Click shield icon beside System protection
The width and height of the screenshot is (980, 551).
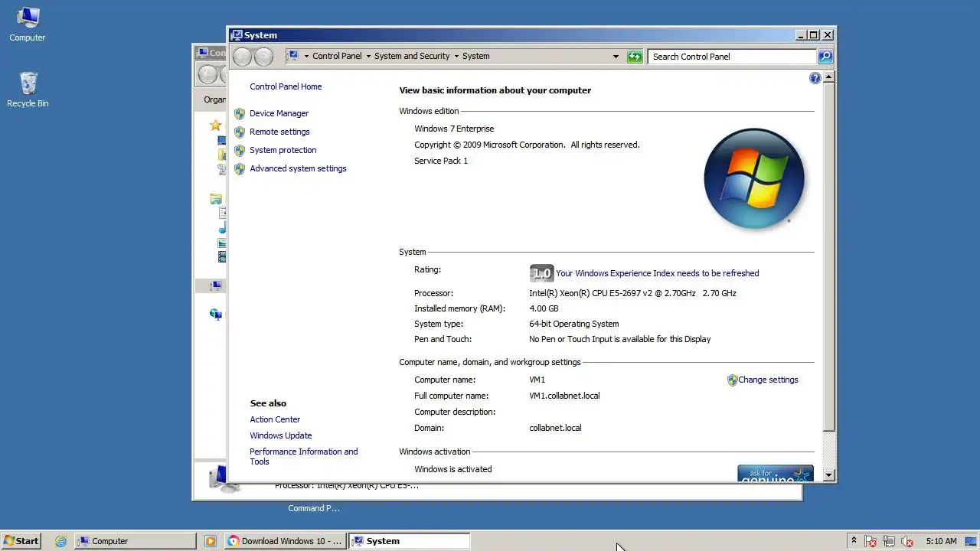(x=240, y=150)
